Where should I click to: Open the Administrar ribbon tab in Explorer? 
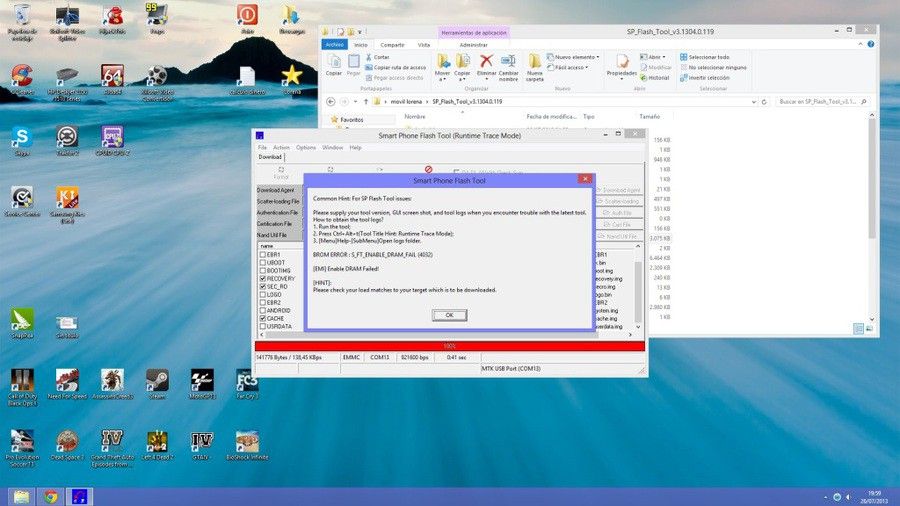pyautogui.click(x=474, y=45)
